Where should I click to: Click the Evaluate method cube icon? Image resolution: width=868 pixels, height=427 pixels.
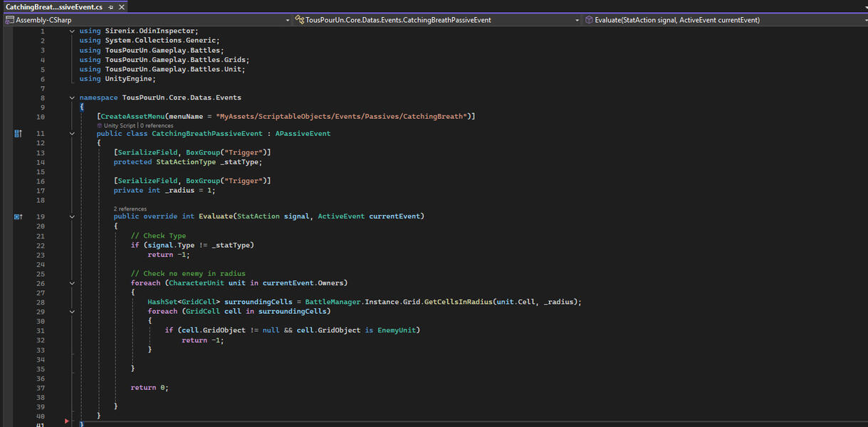pyautogui.click(x=589, y=20)
